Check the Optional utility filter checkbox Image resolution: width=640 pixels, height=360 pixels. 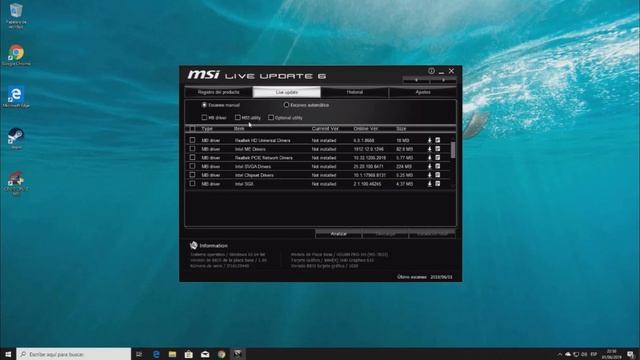point(271,118)
